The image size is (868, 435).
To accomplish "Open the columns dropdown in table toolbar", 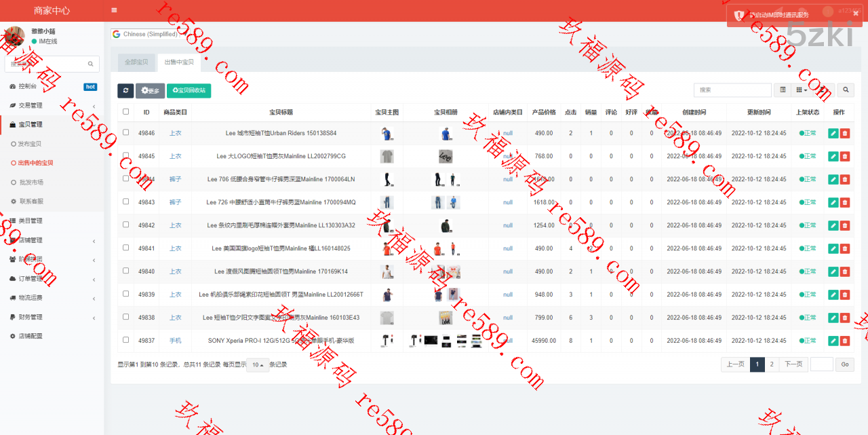I will (802, 90).
